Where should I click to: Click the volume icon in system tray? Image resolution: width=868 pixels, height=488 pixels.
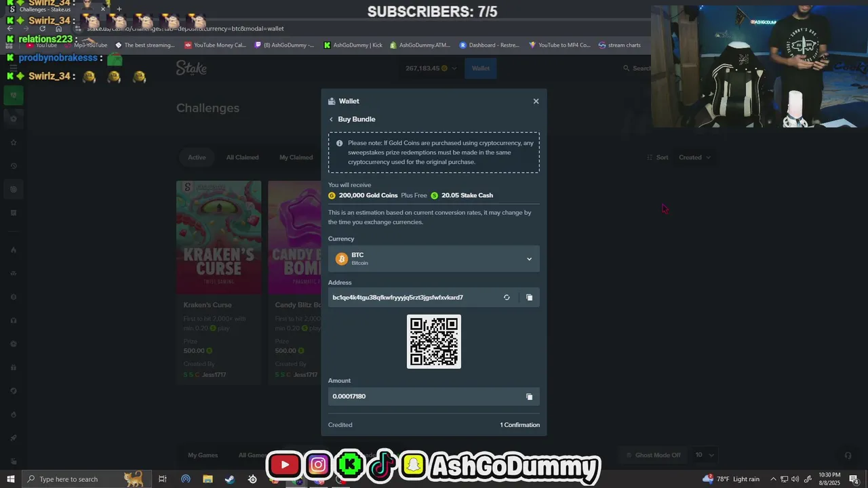coord(795,479)
